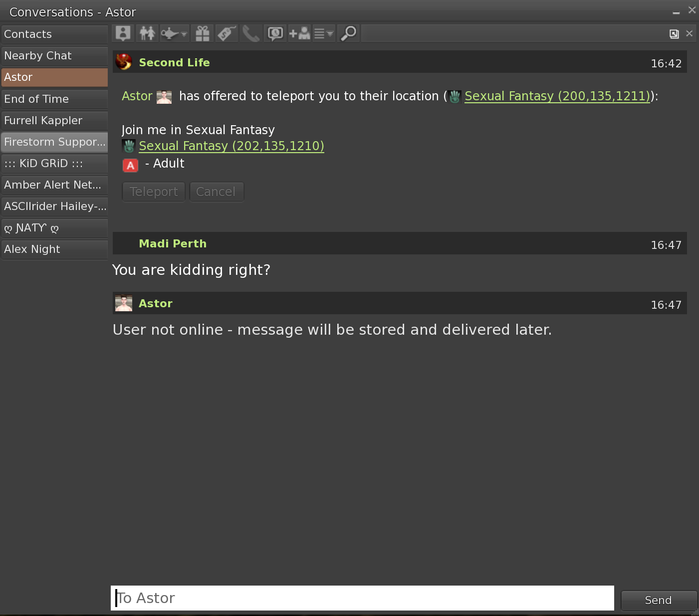The height and width of the screenshot is (616, 699).
Task: Switch to Nearby Chat tab
Action: pos(54,56)
